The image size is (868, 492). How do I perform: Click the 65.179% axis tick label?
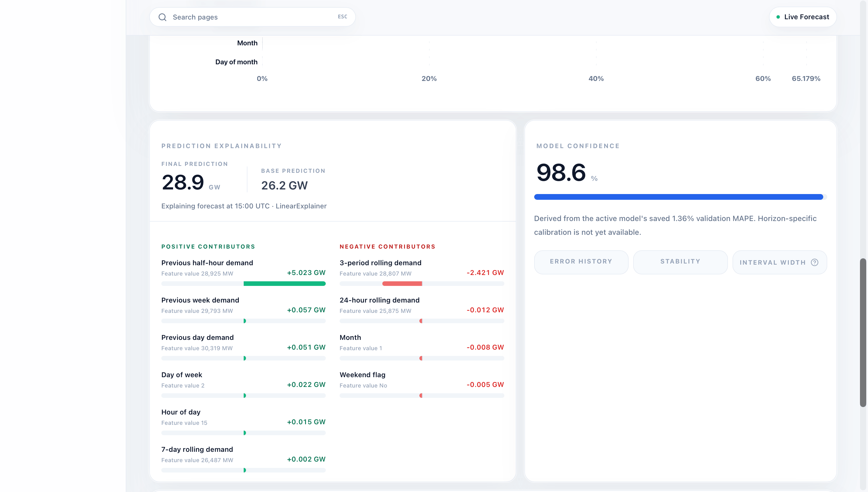pos(806,78)
